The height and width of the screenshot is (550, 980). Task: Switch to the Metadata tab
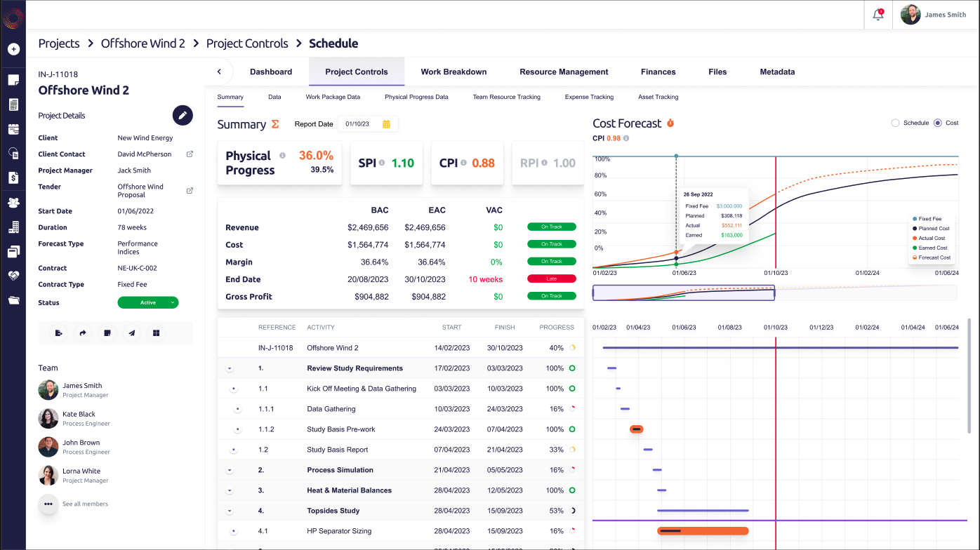[777, 72]
